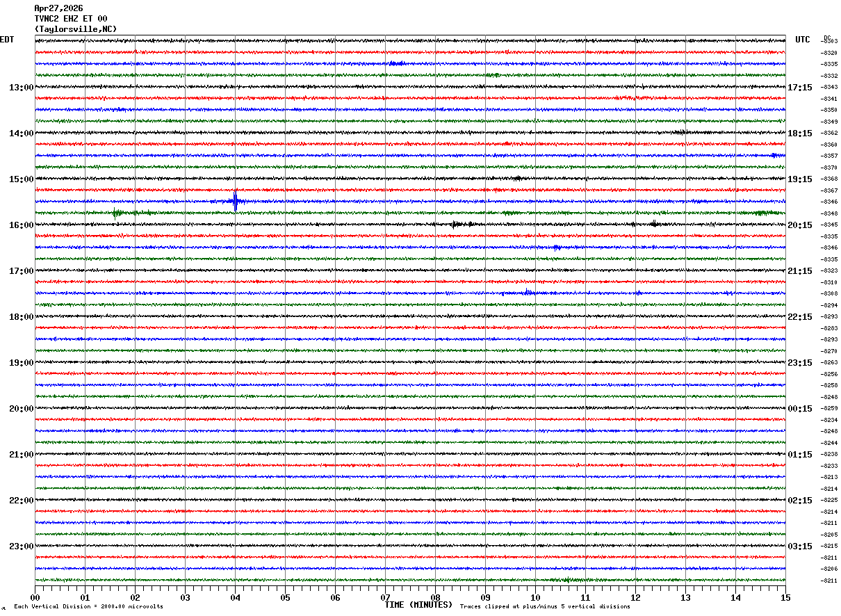Click the 22:00 EDT time label
The width and height of the screenshot is (841, 616).
(x=21, y=501)
